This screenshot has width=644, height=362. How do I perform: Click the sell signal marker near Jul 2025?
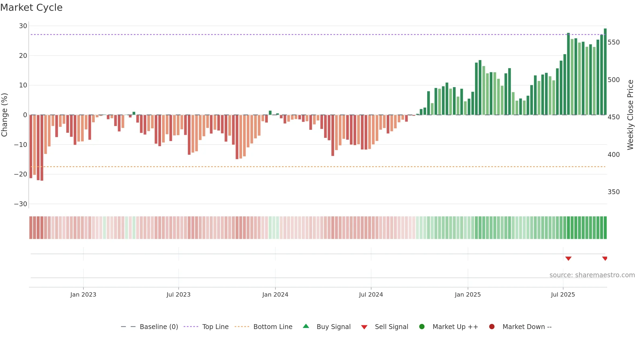click(x=568, y=258)
